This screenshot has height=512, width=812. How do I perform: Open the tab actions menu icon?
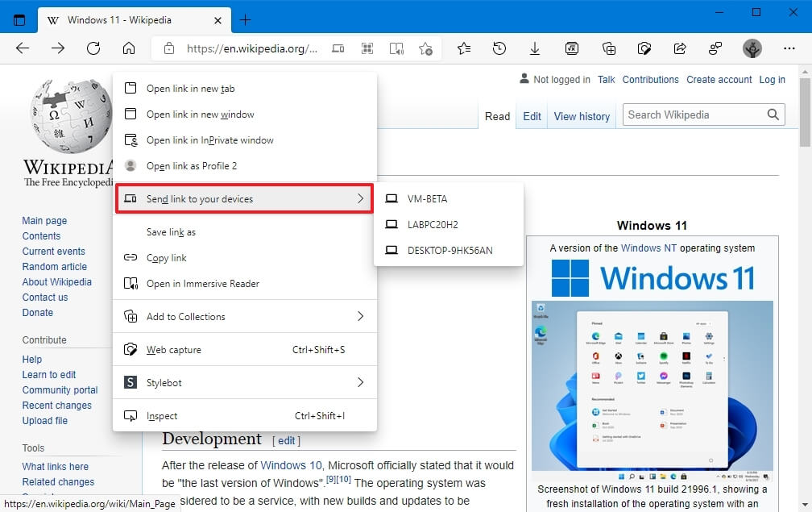click(19, 20)
